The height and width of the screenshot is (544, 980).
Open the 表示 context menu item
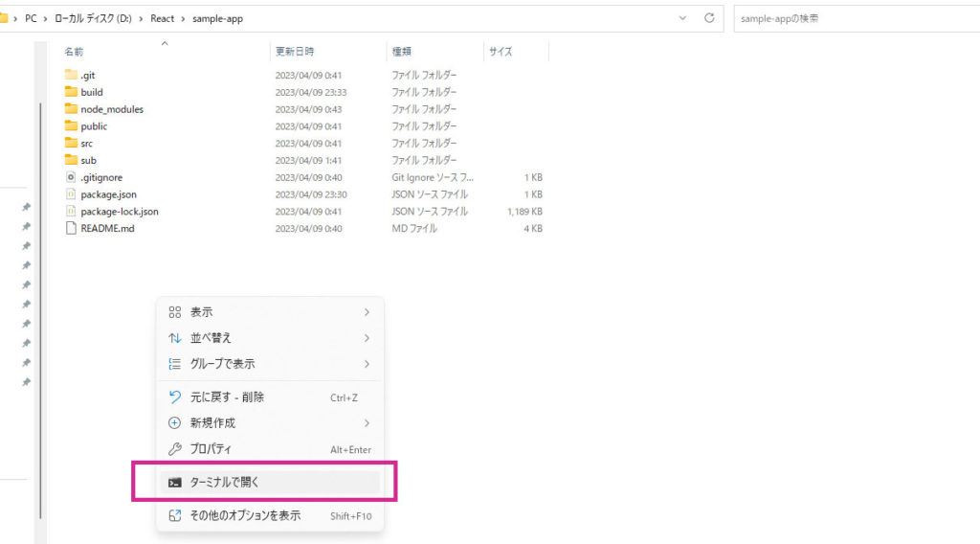pos(269,312)
